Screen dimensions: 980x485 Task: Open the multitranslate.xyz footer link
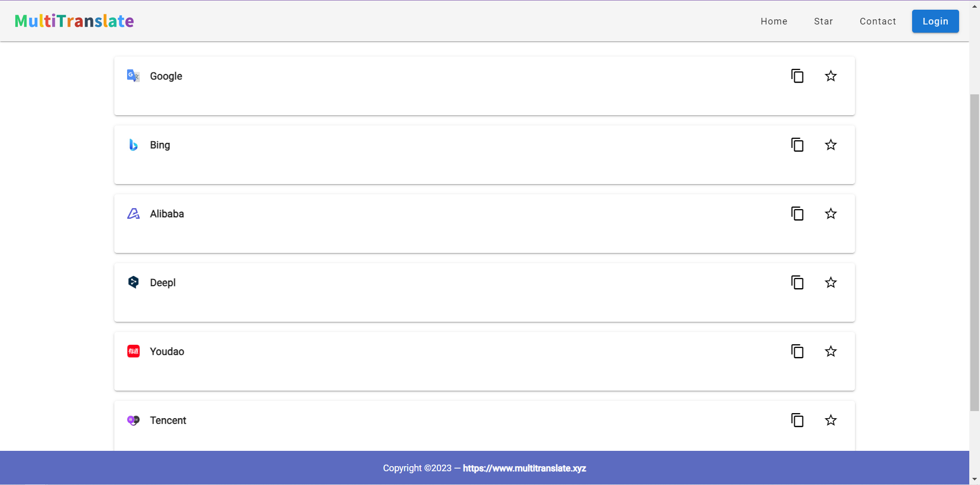click(x=524, y=468)
